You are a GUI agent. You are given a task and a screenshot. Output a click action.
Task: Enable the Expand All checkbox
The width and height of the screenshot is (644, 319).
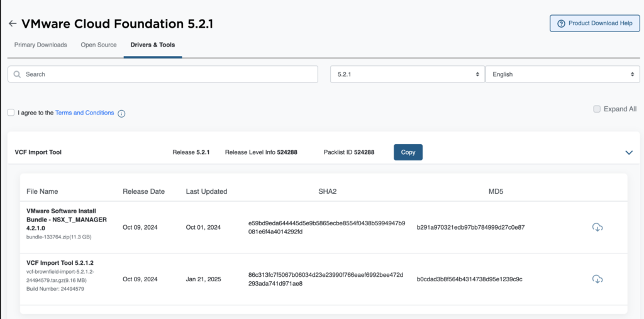[597, 109]
